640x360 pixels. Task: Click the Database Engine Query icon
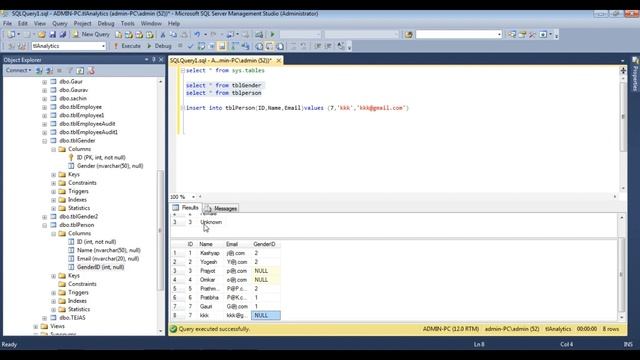[119, 35]
